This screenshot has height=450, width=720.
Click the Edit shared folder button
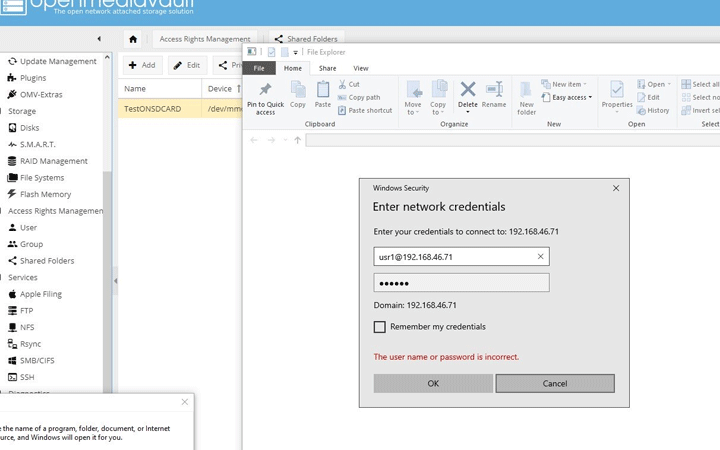pos(187,65)
